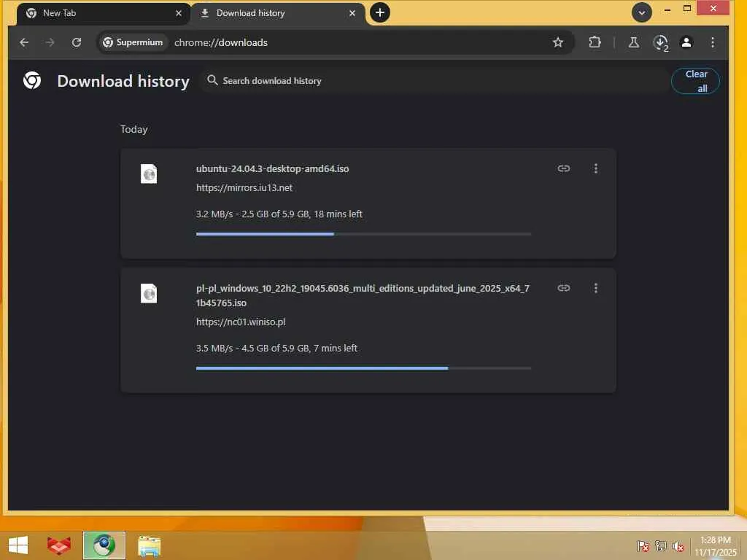Click the Supermium taskbar icon
Viewport: 747px width, 560px height.
click(104, 545)
